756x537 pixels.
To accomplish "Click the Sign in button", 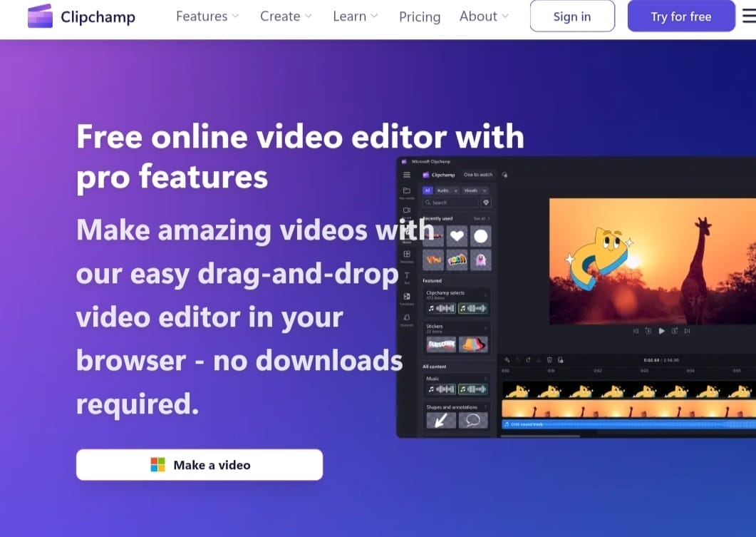I will 572,16.
